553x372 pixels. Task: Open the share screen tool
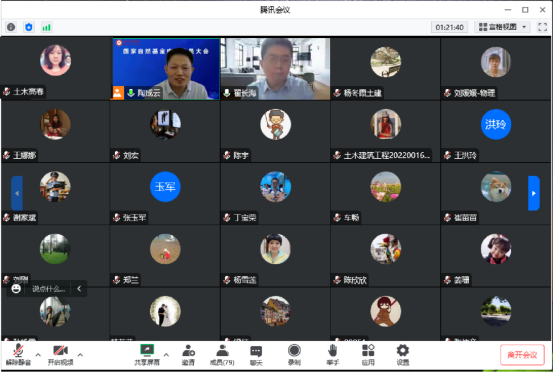tap(147, 355)
